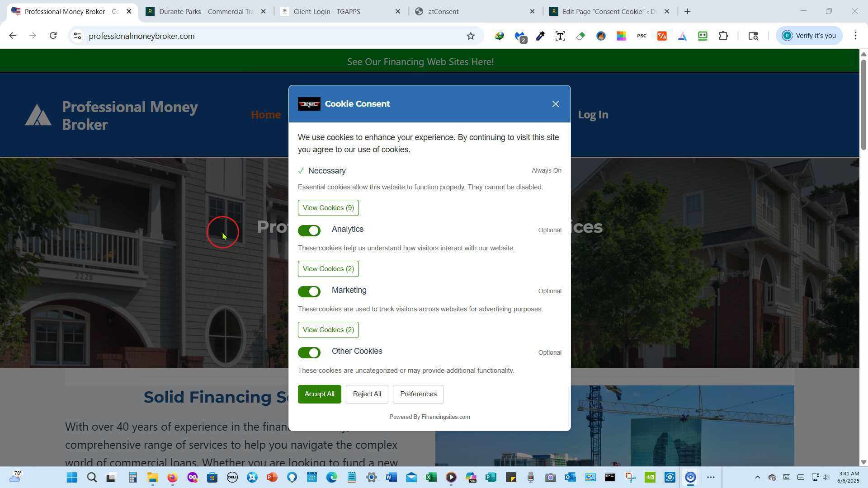Expand View Cookies (9) under Necessary

click(x=328, y=208)
